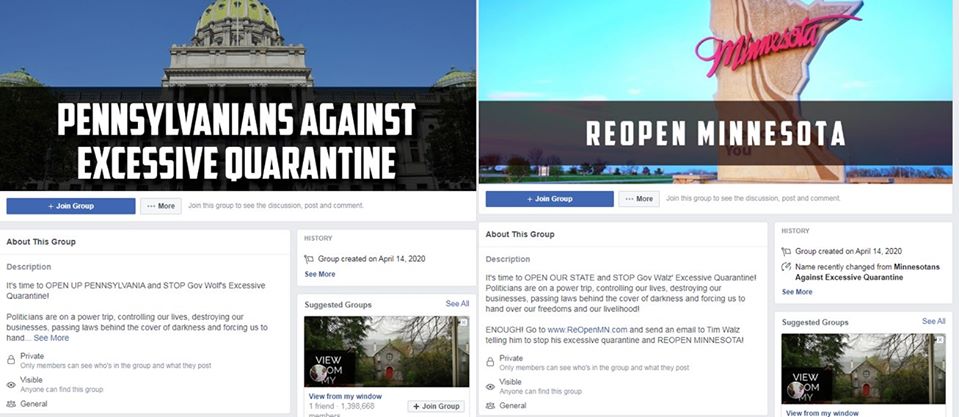Expand Pennsylvania description with See More
Image resolution: width=959 pixels, height=417 pixels.
coord(51,338)
